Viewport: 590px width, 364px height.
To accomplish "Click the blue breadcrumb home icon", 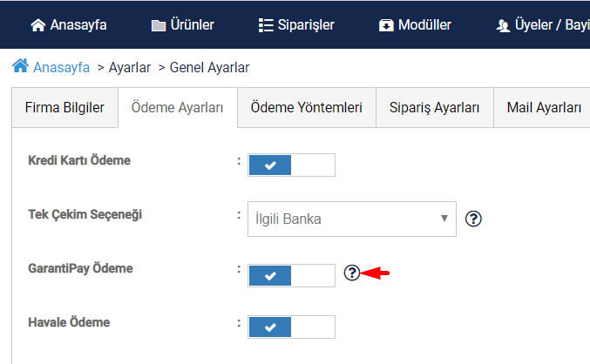I will pyautogui.click(x=20, y=66).
